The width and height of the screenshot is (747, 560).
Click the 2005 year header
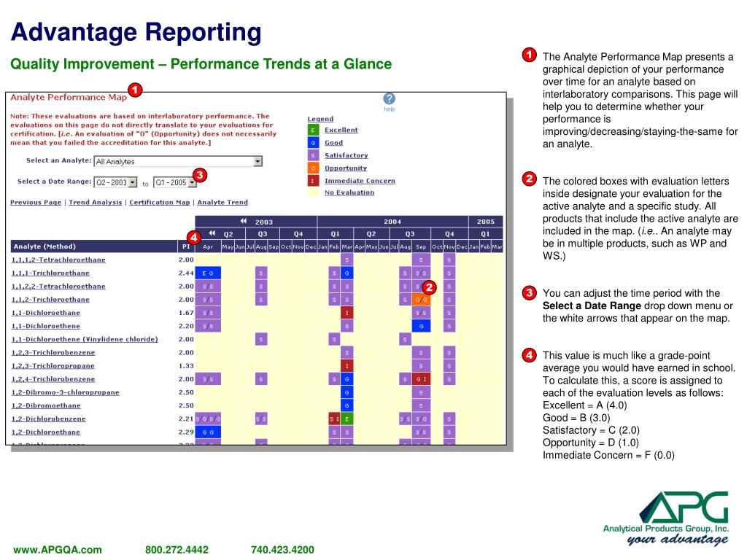pos(485,222)
